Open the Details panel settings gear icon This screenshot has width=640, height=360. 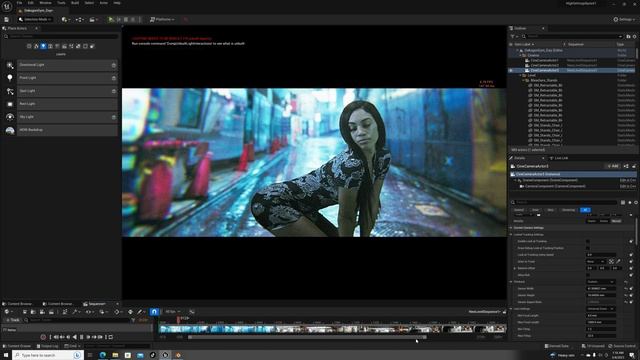tap(636, 202)
